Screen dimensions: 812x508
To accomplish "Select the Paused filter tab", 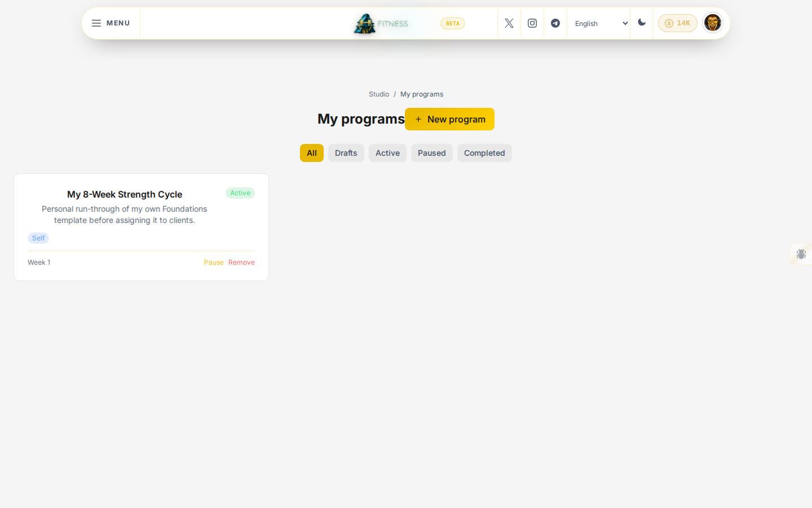I will 432,153.
